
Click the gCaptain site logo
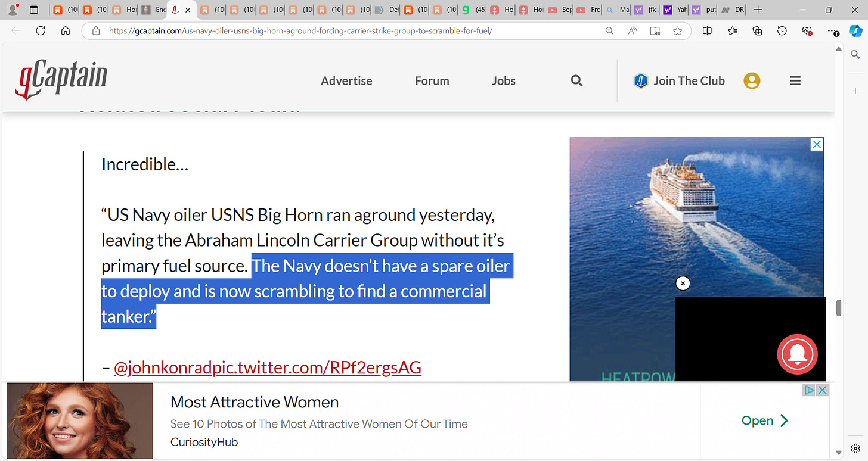(x=61, y=81)
